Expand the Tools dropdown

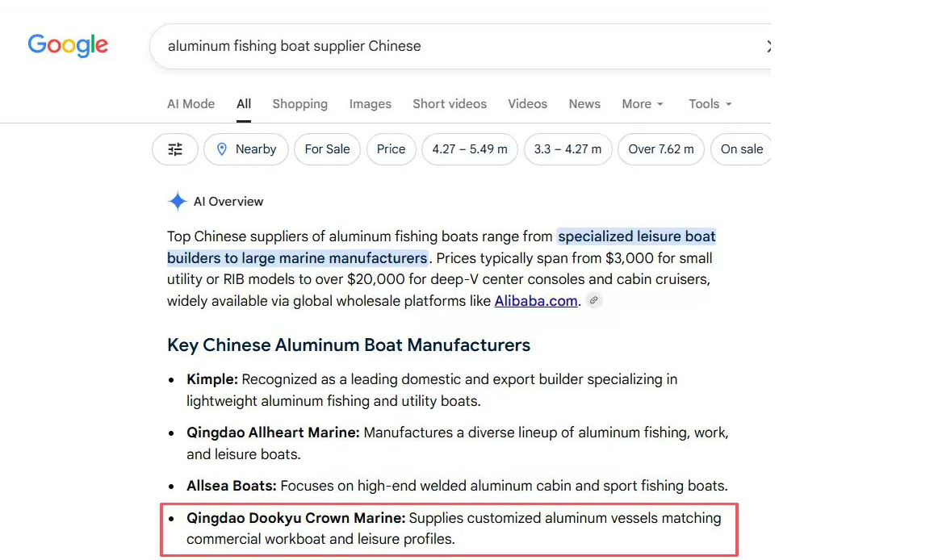click(710, 103)
